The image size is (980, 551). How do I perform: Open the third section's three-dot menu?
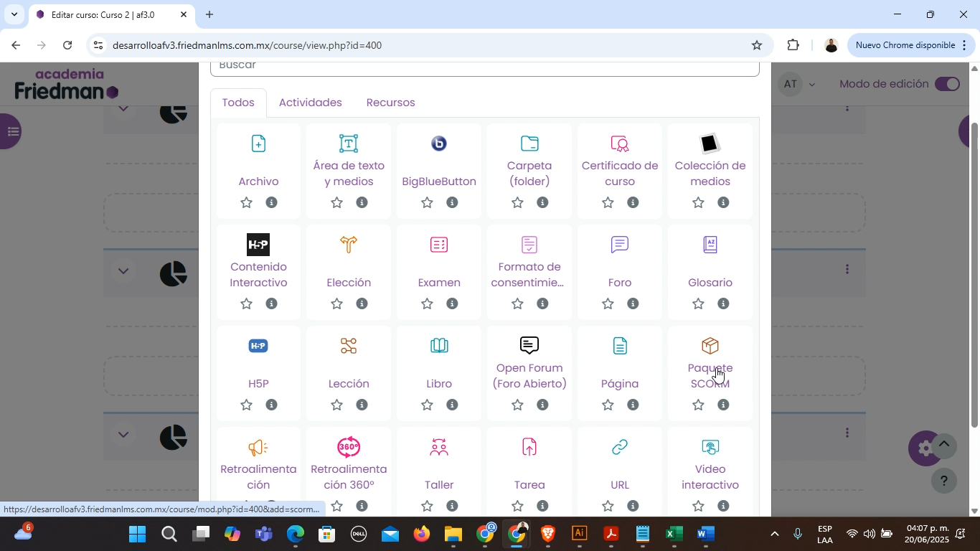point(847,433)
